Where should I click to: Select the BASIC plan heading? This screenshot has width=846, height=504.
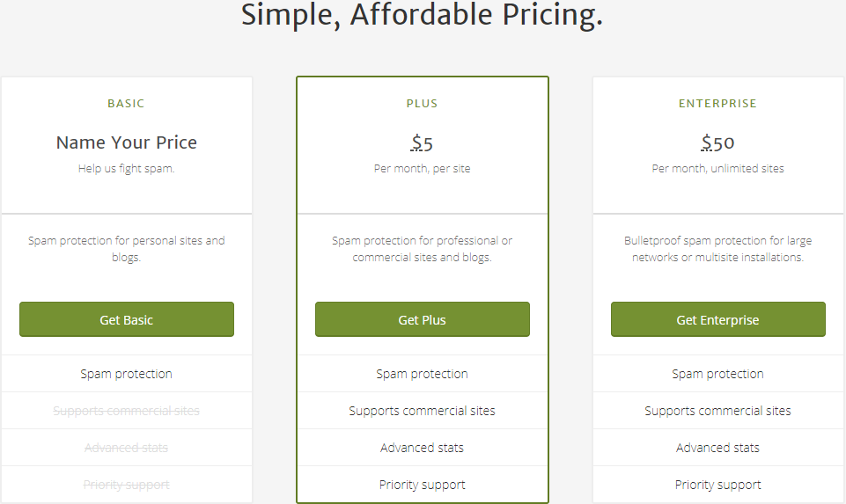tap(126, 104)
